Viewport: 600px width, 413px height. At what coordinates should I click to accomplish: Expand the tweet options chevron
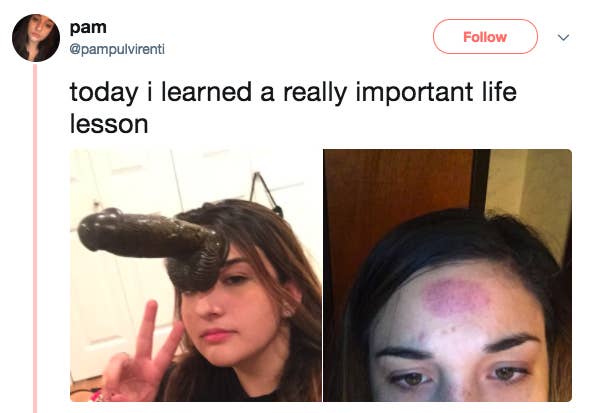pos(563,38)
